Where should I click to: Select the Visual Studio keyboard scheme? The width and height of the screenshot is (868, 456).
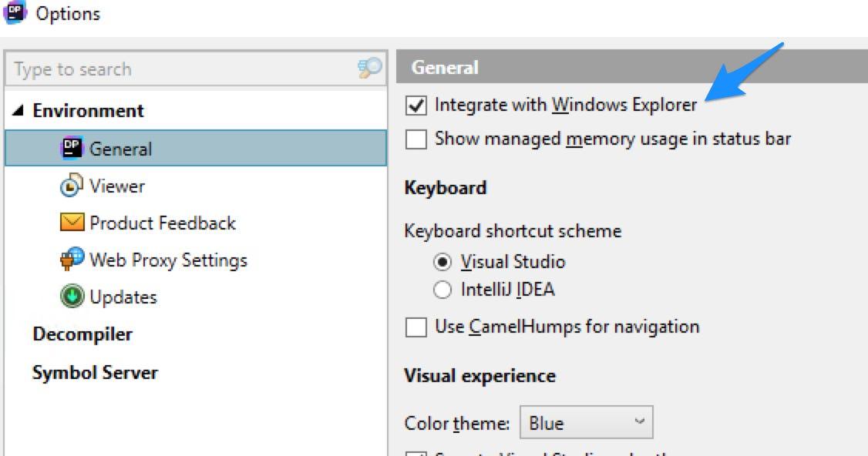tap(442, 261)
